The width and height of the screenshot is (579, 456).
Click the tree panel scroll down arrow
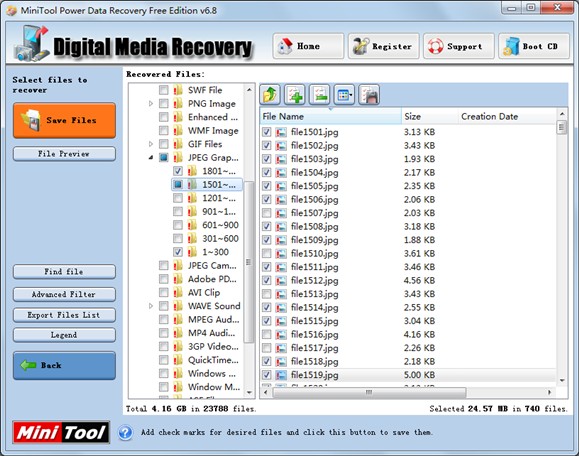tap(249, 392)
